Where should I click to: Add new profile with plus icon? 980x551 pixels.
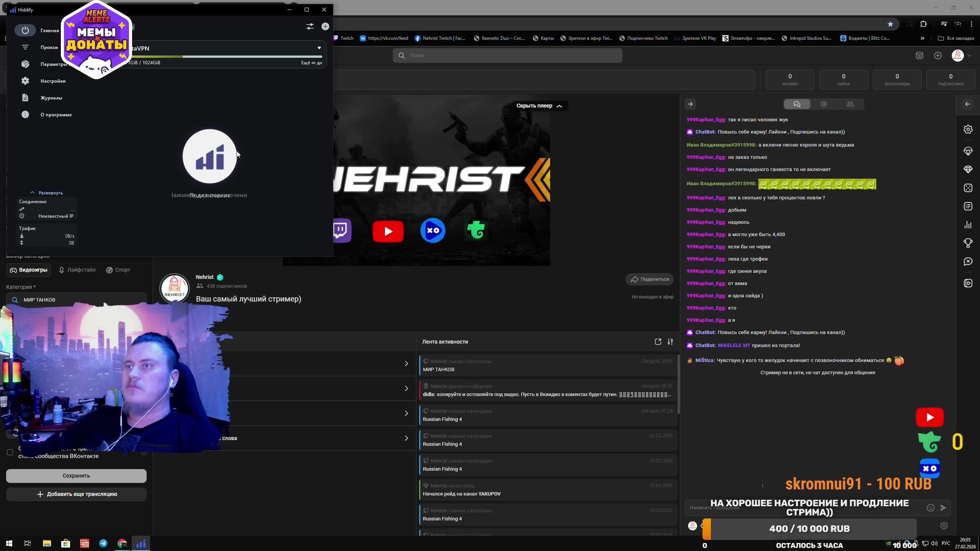coord(325,26)
